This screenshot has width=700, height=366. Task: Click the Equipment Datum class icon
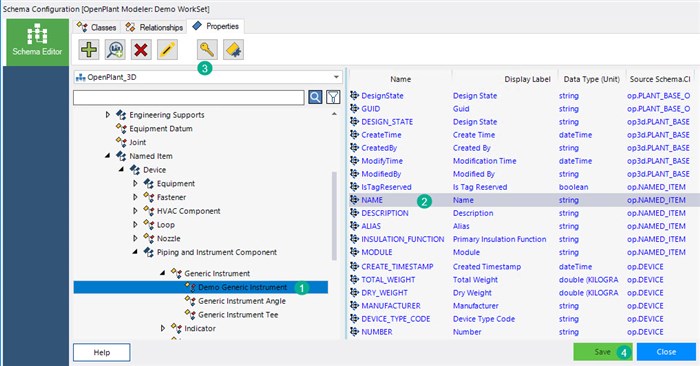121,129
